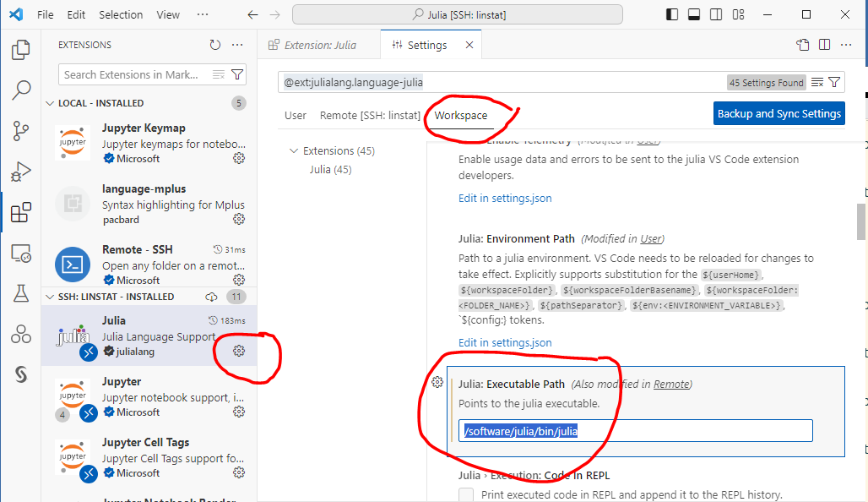The height and width of the screenshot is (502, 868).
Task: Select the User settings scope tab
Action: (295, 115)
